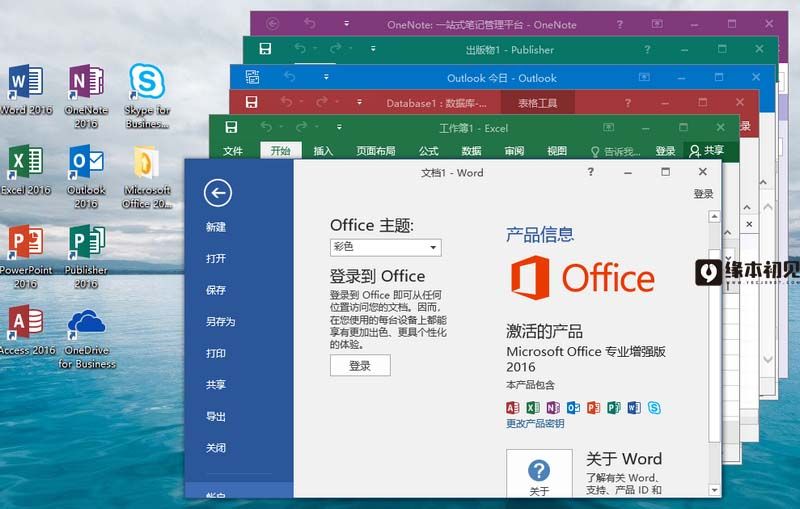The image size is (800, 509).
Task: Click the 登录 button under 登录到 Office
Action: pos(360,366)
